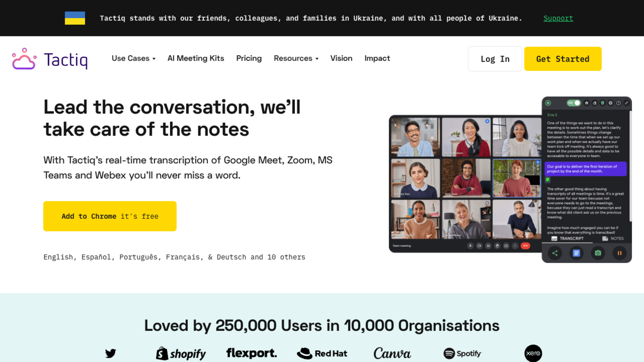Click the share icon in transcript panel
The height and width of the screenshot is (362, 644).
[x=555, y=253]
